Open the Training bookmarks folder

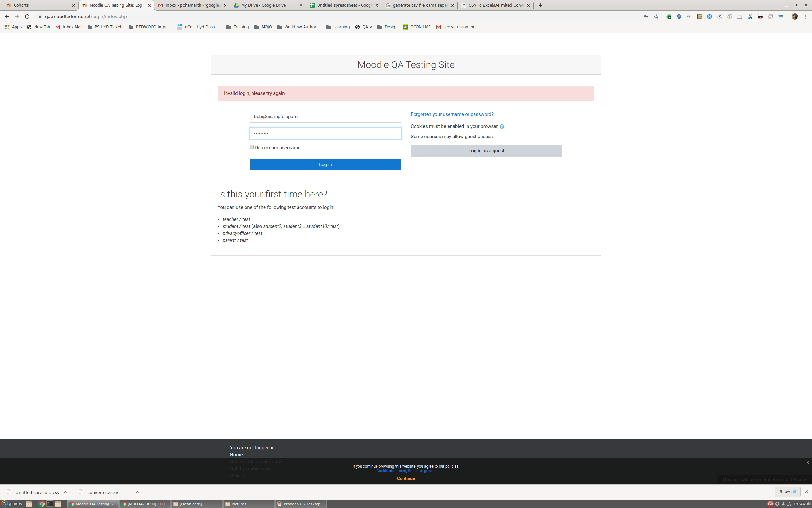tap(238, 27)
